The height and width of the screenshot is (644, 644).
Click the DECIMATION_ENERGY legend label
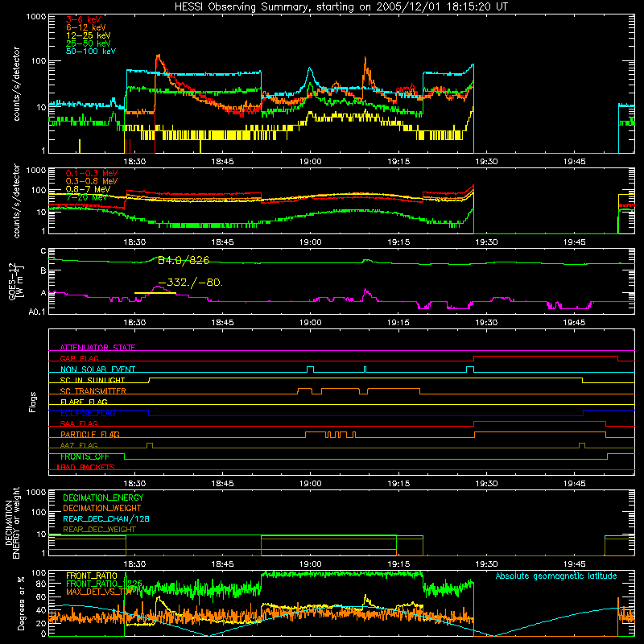pos(103,497)
